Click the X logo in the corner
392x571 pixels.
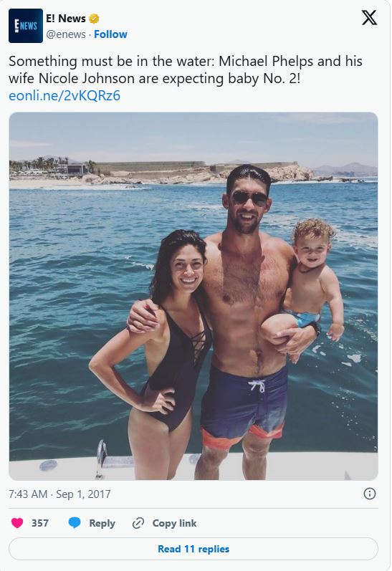pos(369,17)
